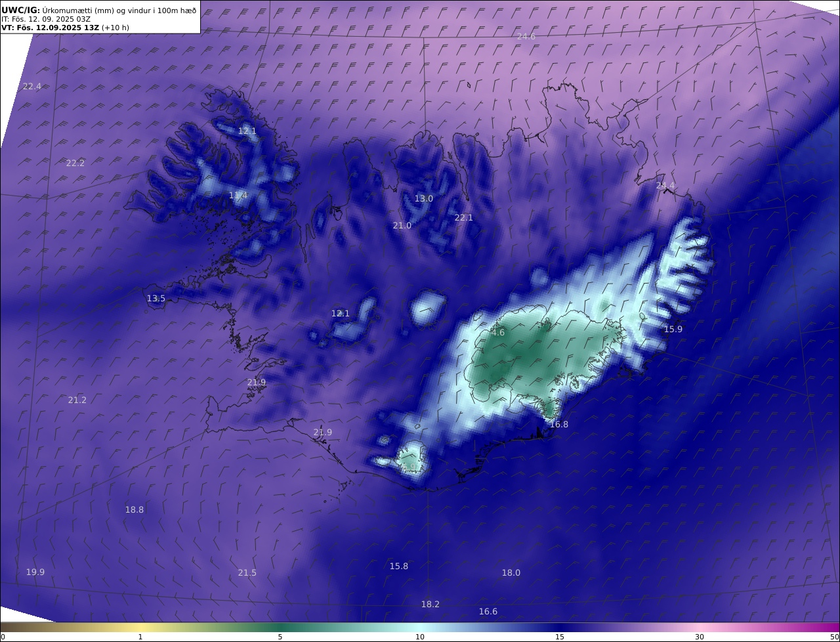Click the 24.6 value near the map top
This screenshot has height=642, width=840.
click(526, 37)
